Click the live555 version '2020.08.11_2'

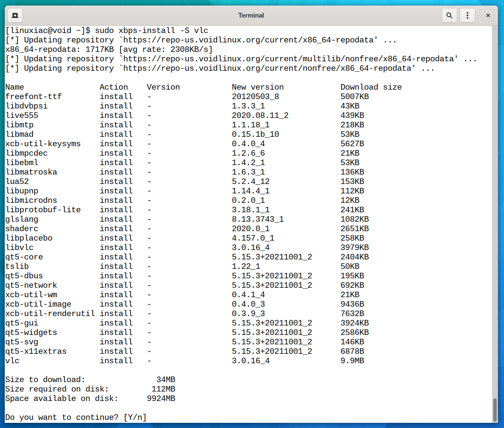260,115
